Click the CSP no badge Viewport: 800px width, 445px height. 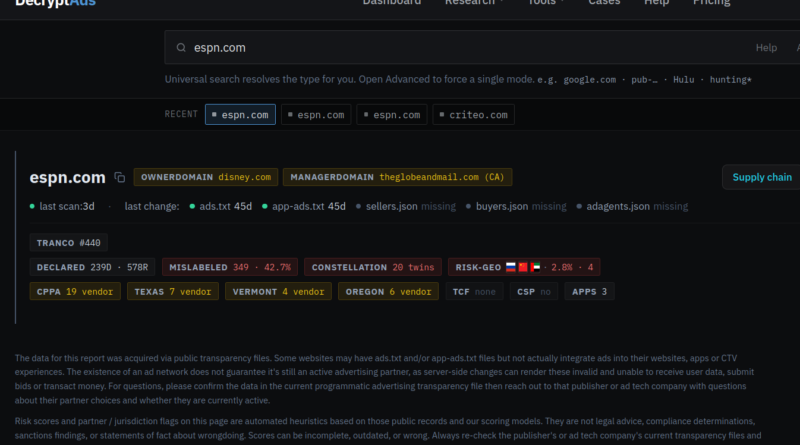click(534, 291)
